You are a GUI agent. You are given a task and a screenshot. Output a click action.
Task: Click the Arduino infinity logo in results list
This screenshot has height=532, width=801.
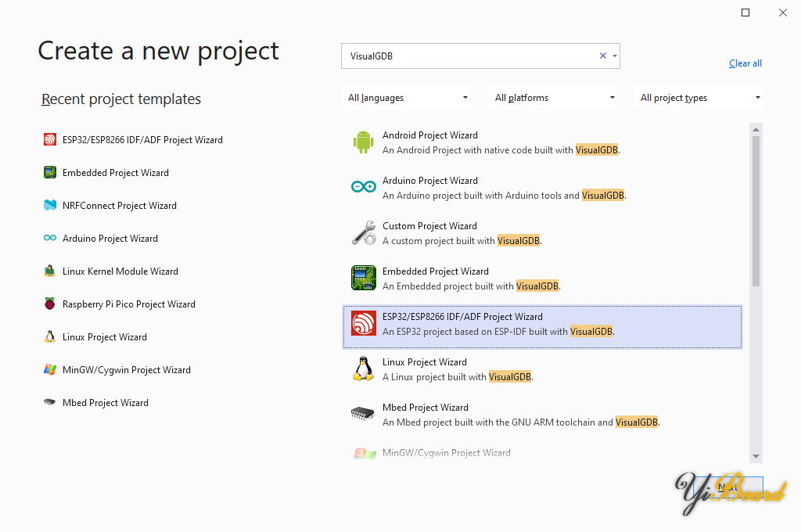coord(363,187)
